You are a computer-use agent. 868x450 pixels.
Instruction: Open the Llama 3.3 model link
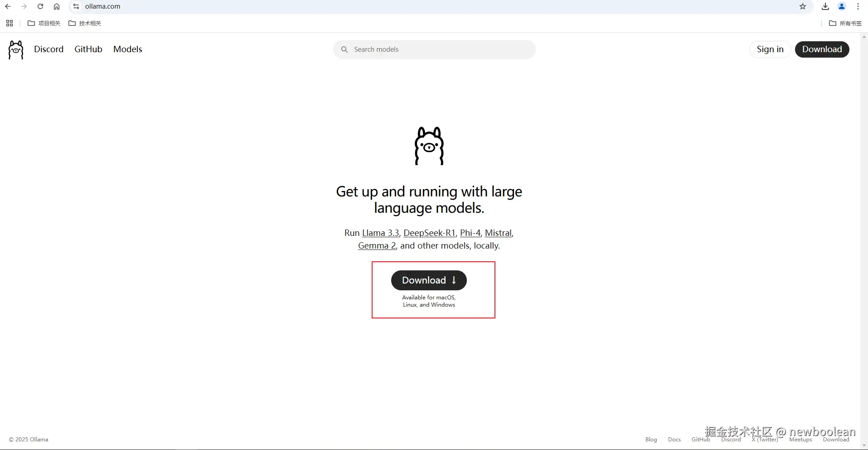coord(381,233)
